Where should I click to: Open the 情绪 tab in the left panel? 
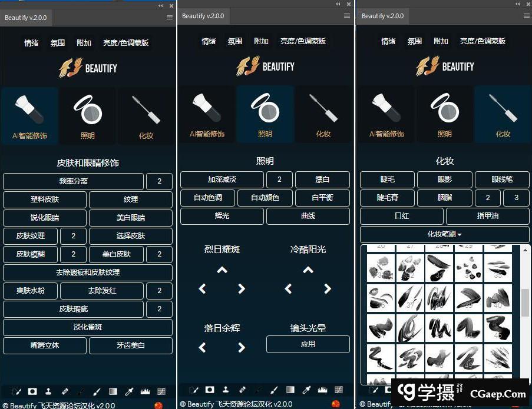[31, 43]
